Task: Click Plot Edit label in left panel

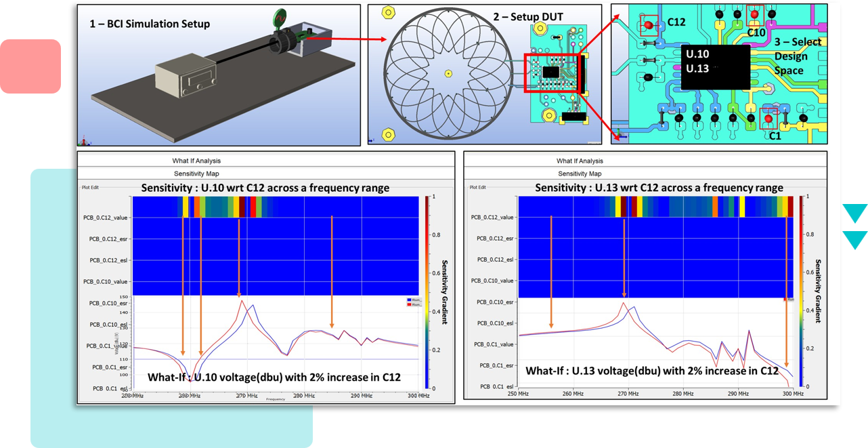Action: tap(91, 188)
